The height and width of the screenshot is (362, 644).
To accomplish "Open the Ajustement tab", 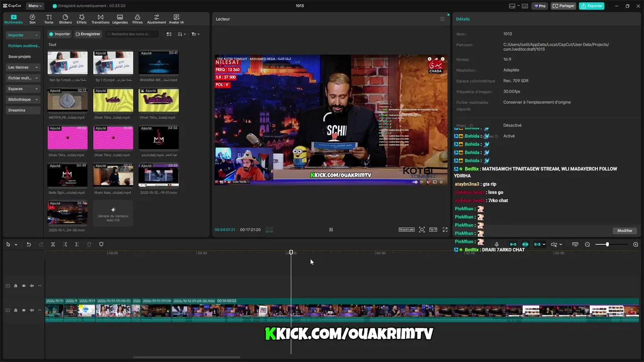I will click(156, 19).
